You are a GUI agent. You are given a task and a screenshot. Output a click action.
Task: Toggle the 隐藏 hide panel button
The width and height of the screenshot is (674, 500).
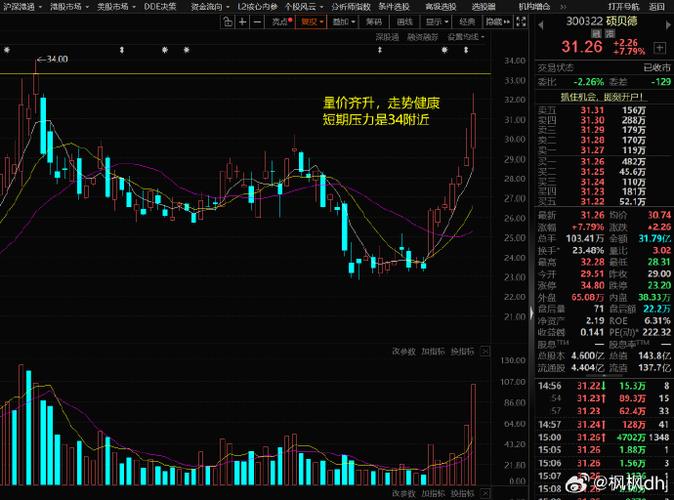498,21
